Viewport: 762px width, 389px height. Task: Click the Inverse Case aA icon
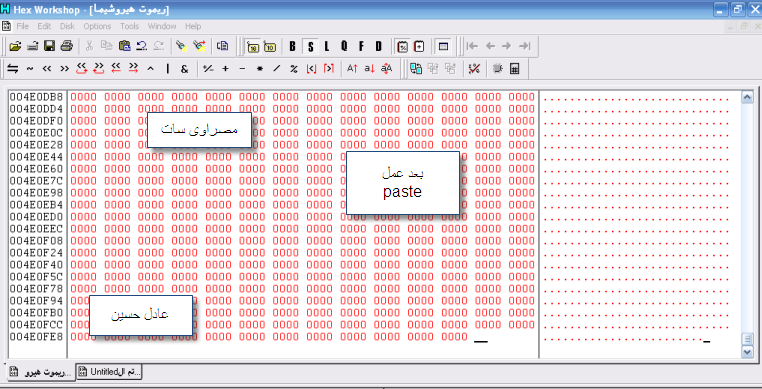[x=386, y=69]
